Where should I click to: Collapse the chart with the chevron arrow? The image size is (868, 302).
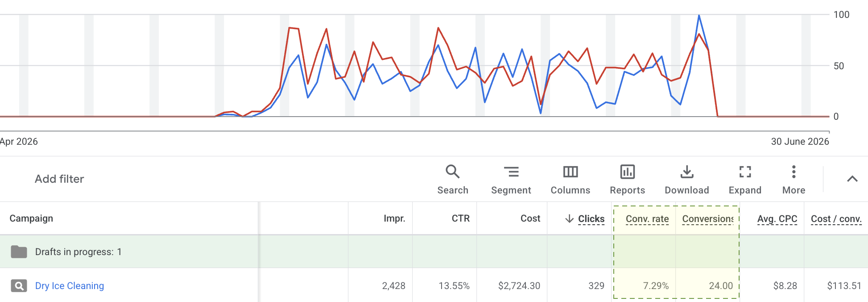(x=852, y=179)
